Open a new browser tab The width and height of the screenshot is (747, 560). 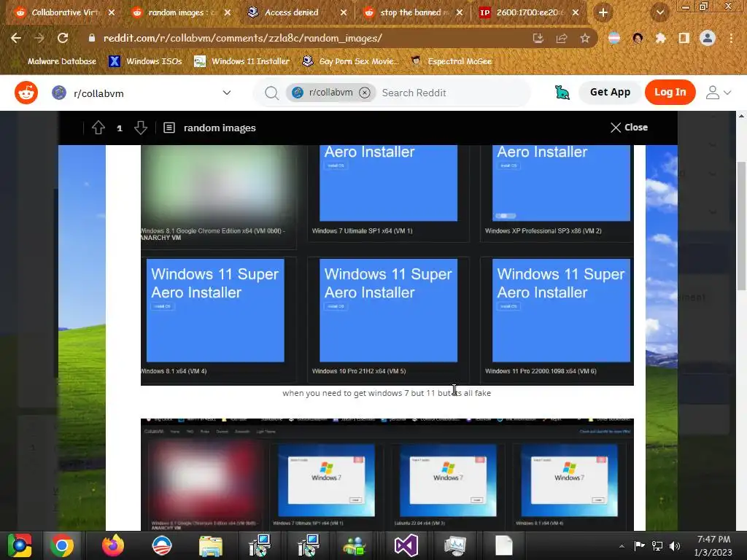pyautogui.click(x=603, y=12)
